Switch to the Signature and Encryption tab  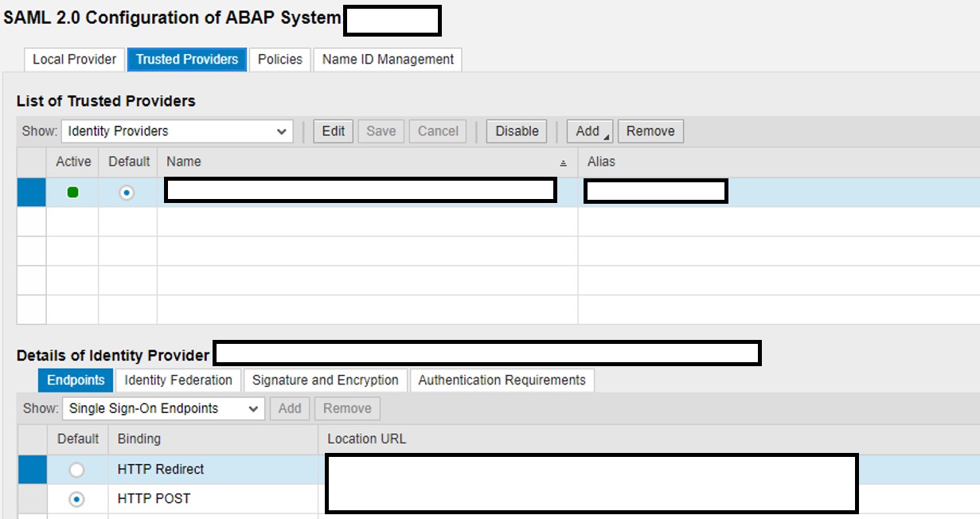[326, 380]
